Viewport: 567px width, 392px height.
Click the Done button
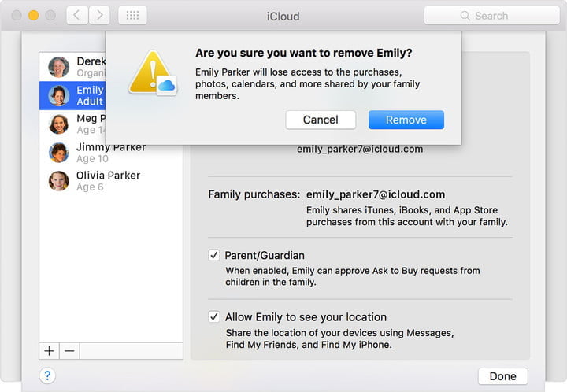click(x=502, y=376)
